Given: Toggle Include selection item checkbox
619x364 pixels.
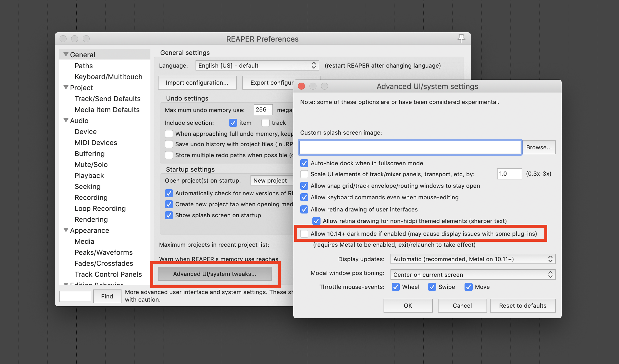Looking at the screenshot, I should (x=233, y=123).
